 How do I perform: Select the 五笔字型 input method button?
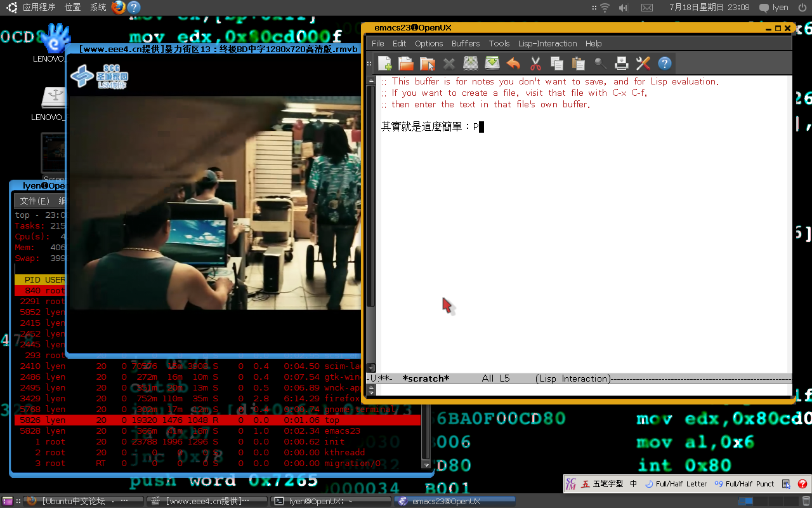603,484
